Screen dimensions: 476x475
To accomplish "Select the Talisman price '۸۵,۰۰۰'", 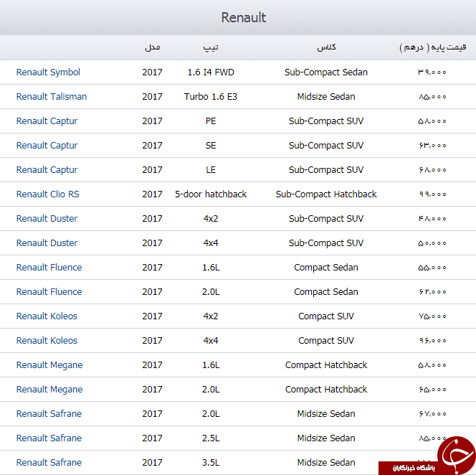I will click(432, 97).
